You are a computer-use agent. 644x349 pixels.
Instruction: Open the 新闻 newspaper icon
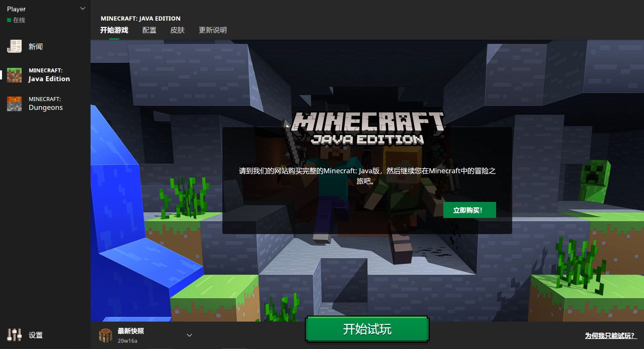(14, 47)
